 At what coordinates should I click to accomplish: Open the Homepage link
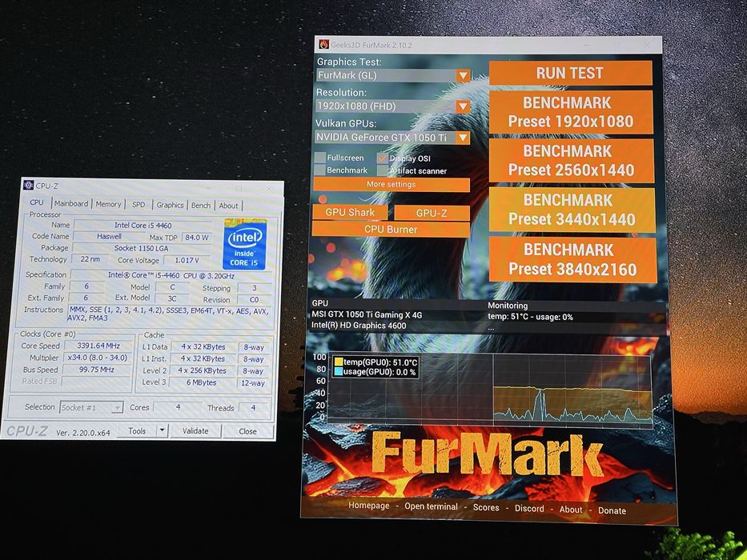369,506
